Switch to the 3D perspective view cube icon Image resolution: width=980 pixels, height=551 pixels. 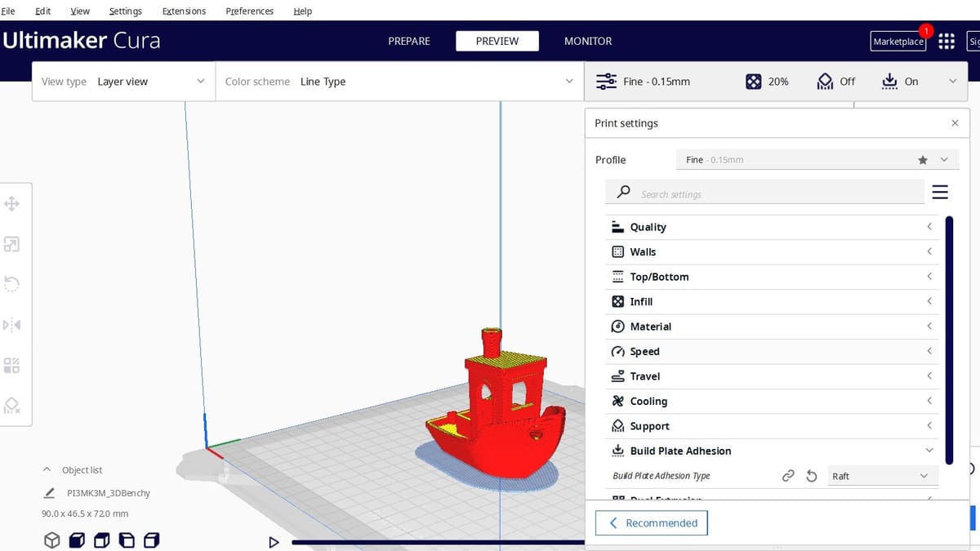pyautogui.click(x=52, y=540)
